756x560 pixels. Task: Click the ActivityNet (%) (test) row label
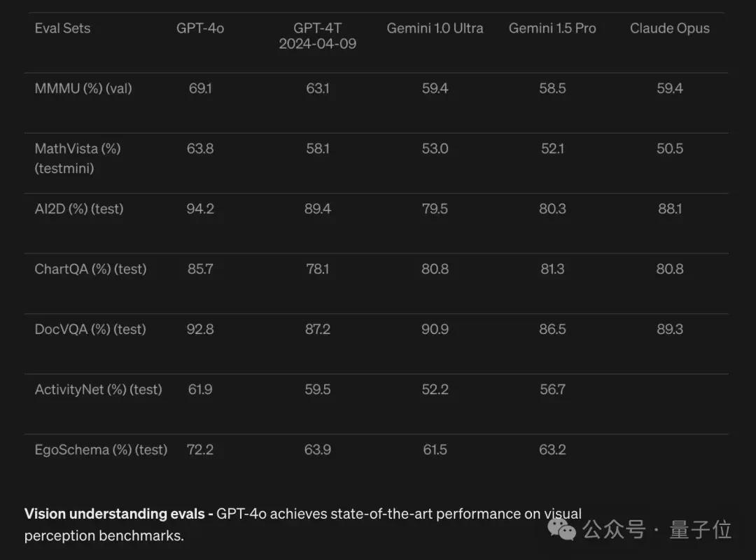pyautogui.click(x=99, y=389)
